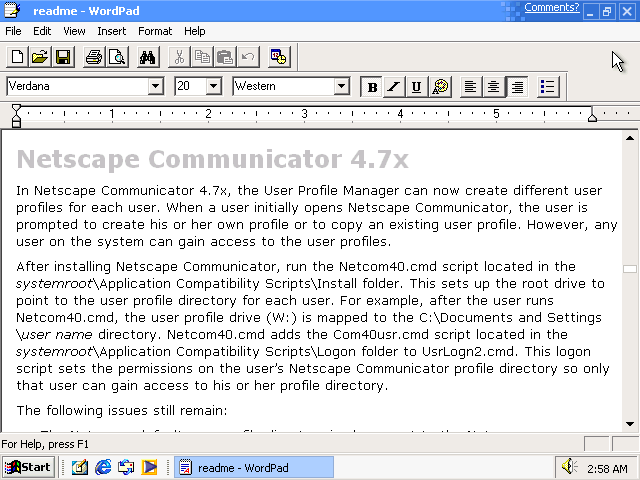The height and width of the screenshot is (480, 640).
Task: Expand the Western script dropdown
Action: [x=342, y=86]
